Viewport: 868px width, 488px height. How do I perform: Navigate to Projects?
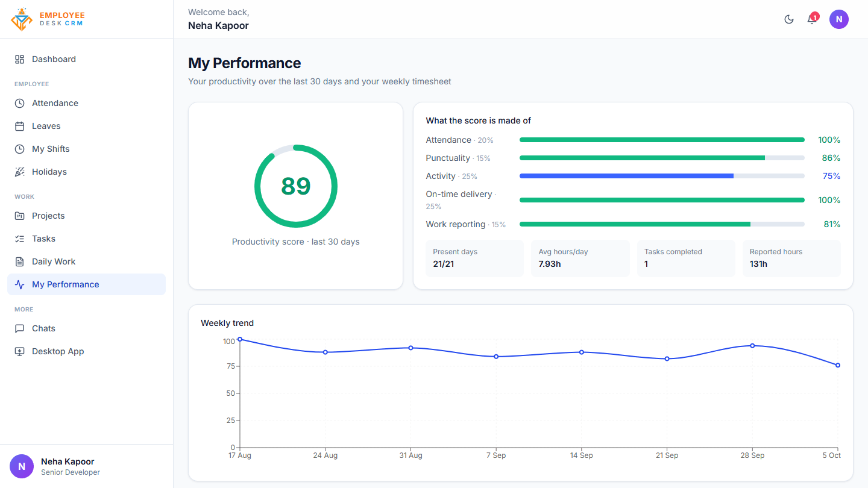tap(86, 216)
